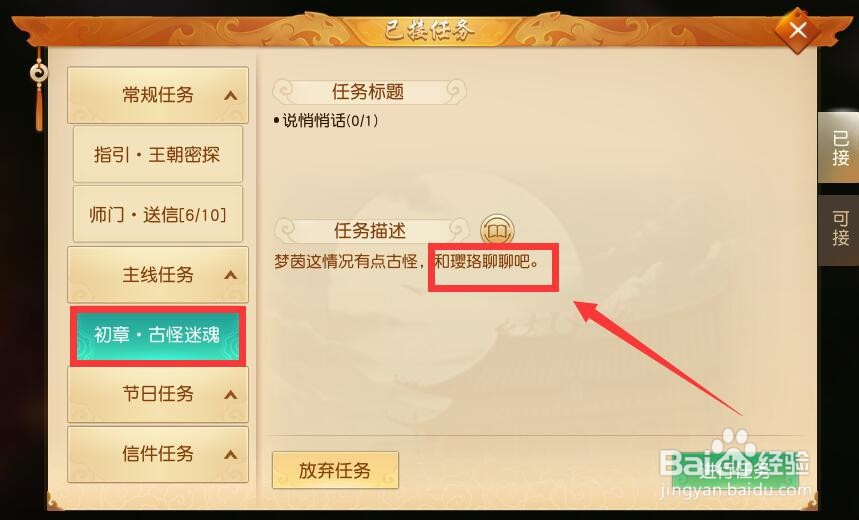Click the 说悄悄话(0/1) objective line

click(325, 121)
